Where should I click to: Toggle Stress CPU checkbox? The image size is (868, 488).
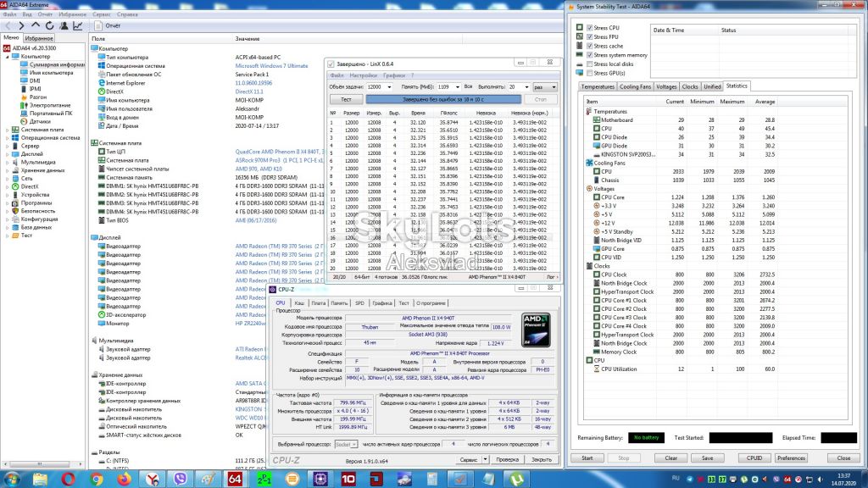590,28
